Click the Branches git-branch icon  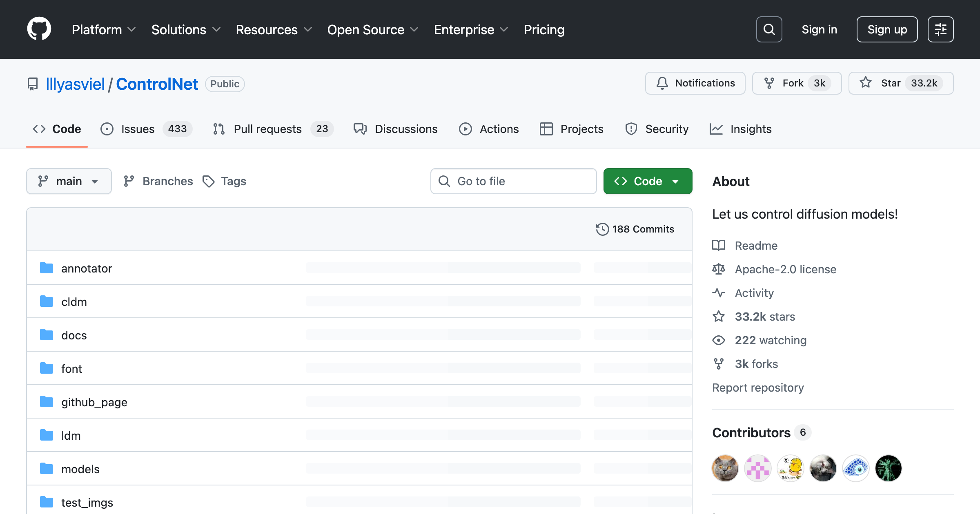pyautogui.click(x=129, y=181)
